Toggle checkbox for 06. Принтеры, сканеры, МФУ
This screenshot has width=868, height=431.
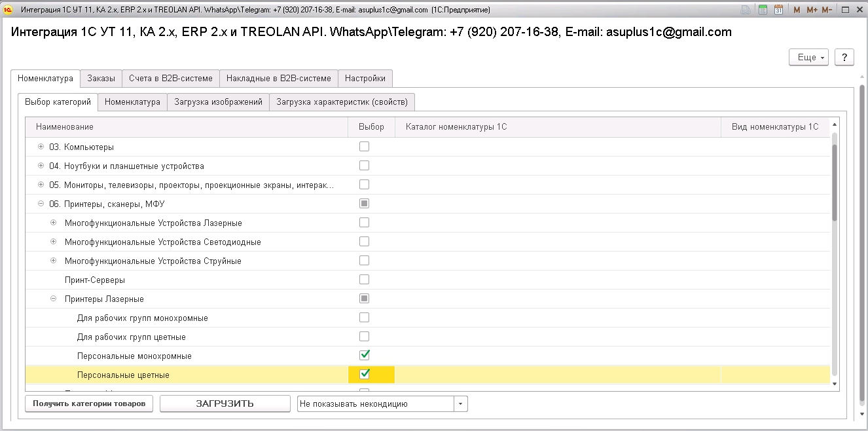click(x=364, y=203)
